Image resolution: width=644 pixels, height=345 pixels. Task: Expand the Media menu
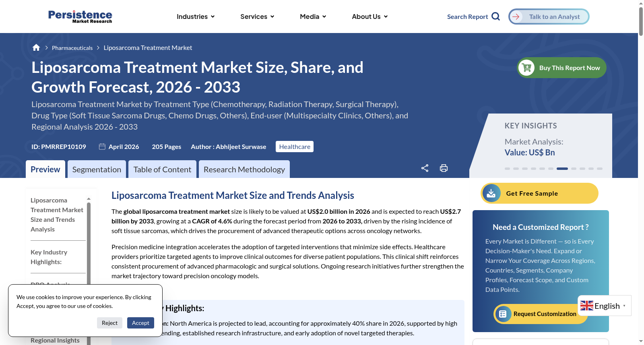pos(313,17)
